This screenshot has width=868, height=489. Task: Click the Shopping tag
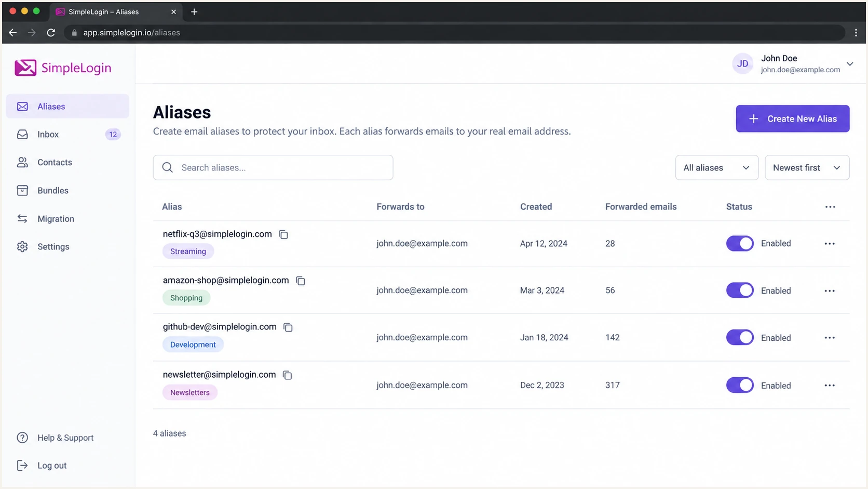[x=186, y=298]
